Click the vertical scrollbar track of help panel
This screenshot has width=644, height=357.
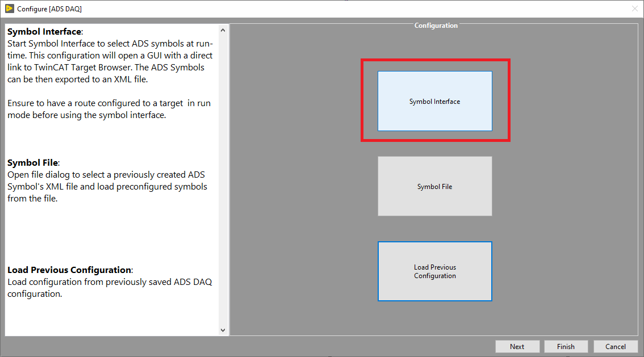pos(223,180)
